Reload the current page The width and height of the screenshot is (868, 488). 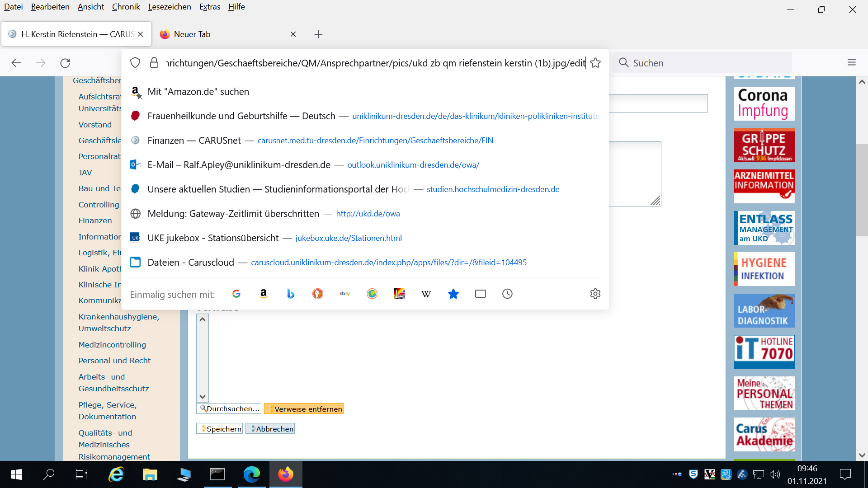[x=65, y=63]
